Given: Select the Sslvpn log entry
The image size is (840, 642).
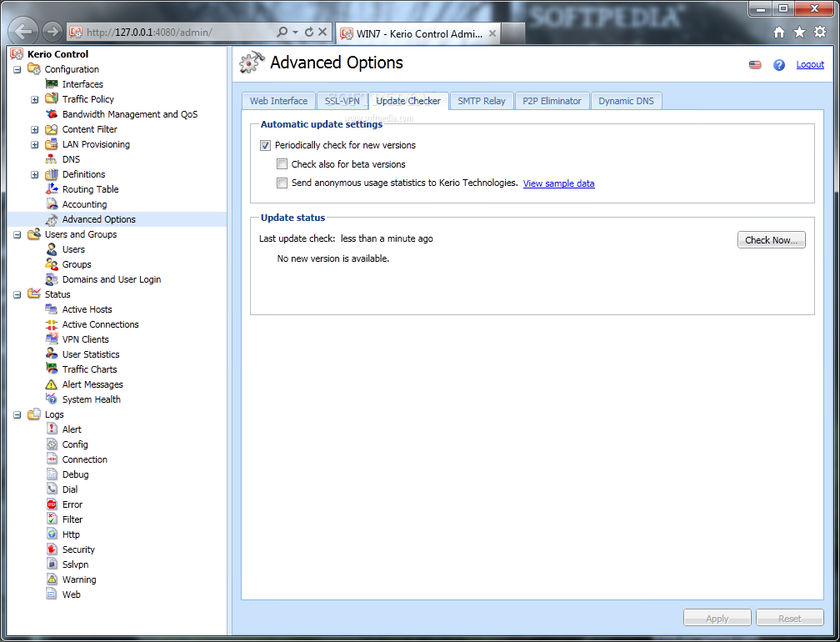Looking at the screenshot, I should (x=76, y=564).
